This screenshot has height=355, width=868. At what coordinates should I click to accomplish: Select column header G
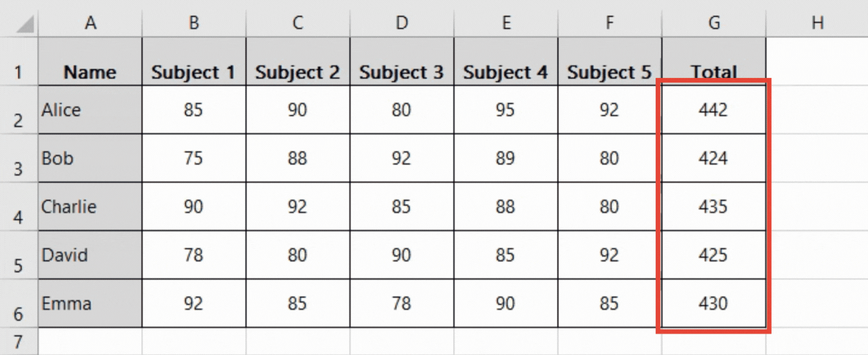tap(713, 22)
